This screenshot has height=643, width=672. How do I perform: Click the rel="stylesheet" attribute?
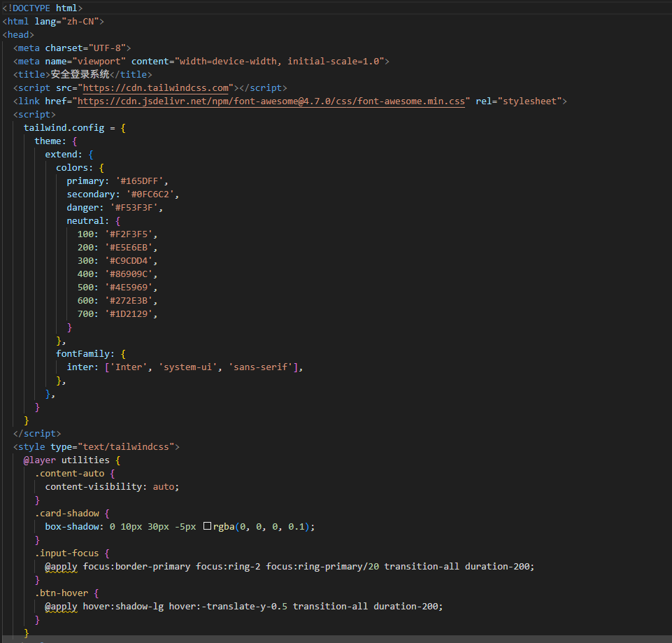tap(519, 101)
